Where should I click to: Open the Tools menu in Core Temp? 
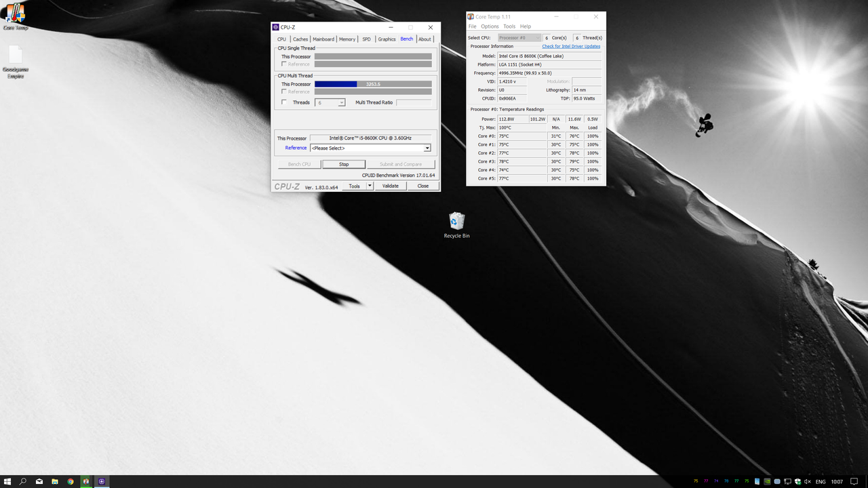[509, 26]
